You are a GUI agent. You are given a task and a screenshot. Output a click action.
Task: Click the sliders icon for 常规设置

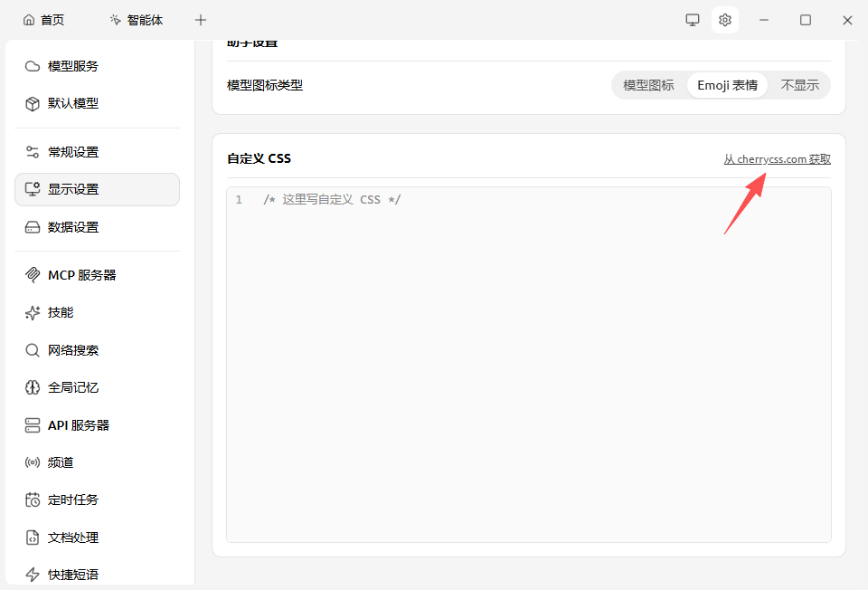pyautogui.click(x=33, y=152)
